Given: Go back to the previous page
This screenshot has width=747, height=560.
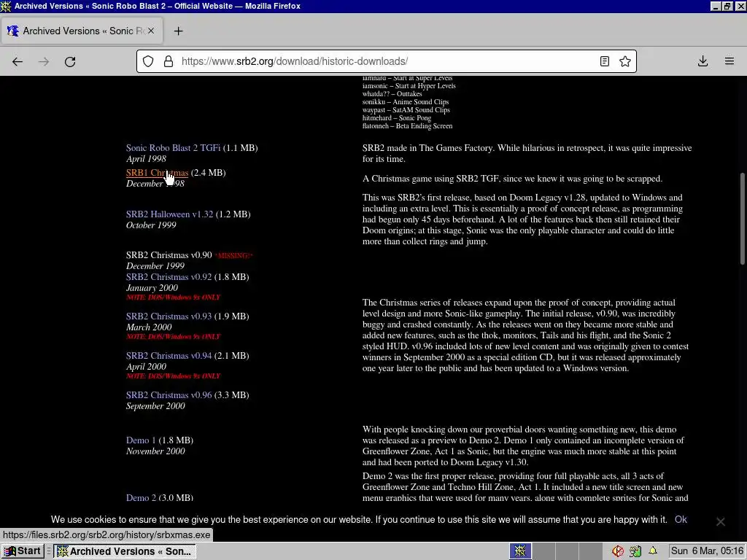Looking at the screenshot, I should point(18,61).
